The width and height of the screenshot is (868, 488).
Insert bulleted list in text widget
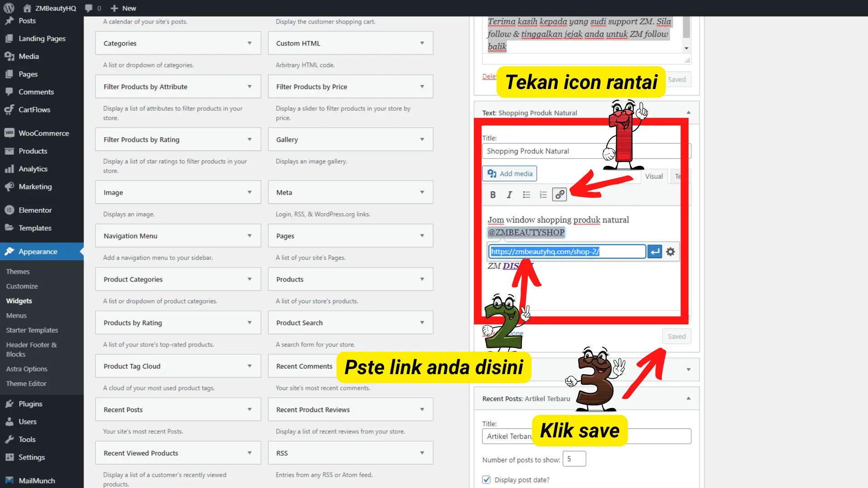[x=526, y=194]
